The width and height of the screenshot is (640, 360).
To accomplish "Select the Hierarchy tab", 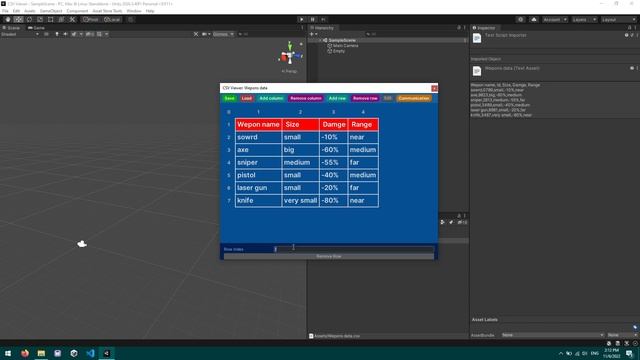I will pos(322,28).
